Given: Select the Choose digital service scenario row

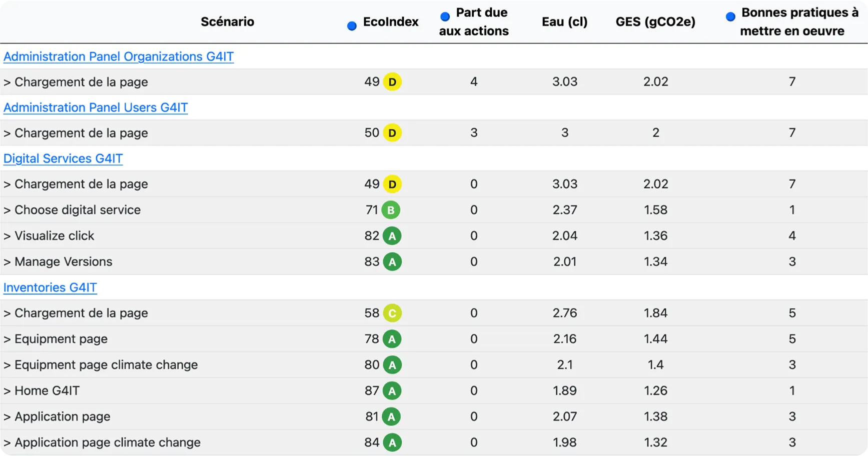Looking at the screenshot, I should point(434,210).
